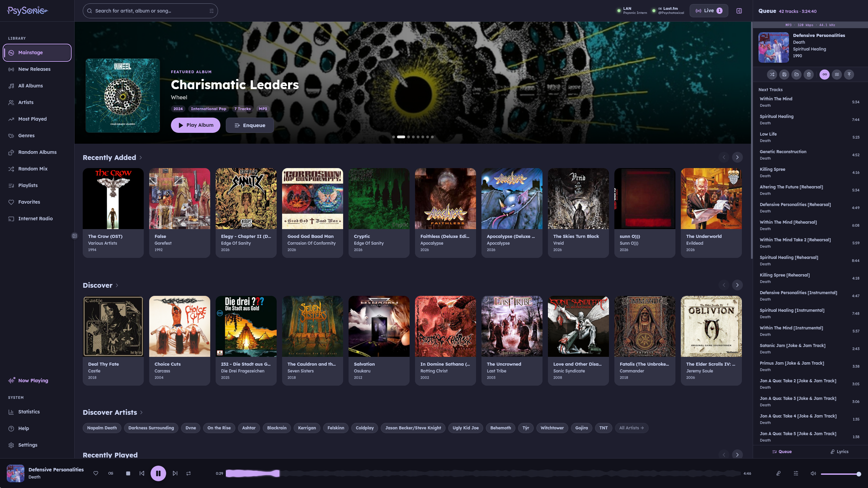Open Settings in the sidebar
The image size is (868, 488).
pos(37,445)
